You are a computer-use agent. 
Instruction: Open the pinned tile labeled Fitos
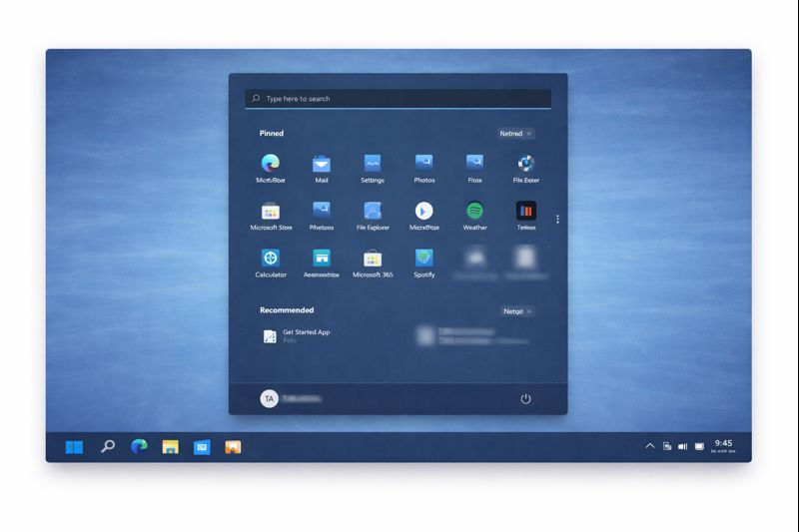[x=474, y=169]
